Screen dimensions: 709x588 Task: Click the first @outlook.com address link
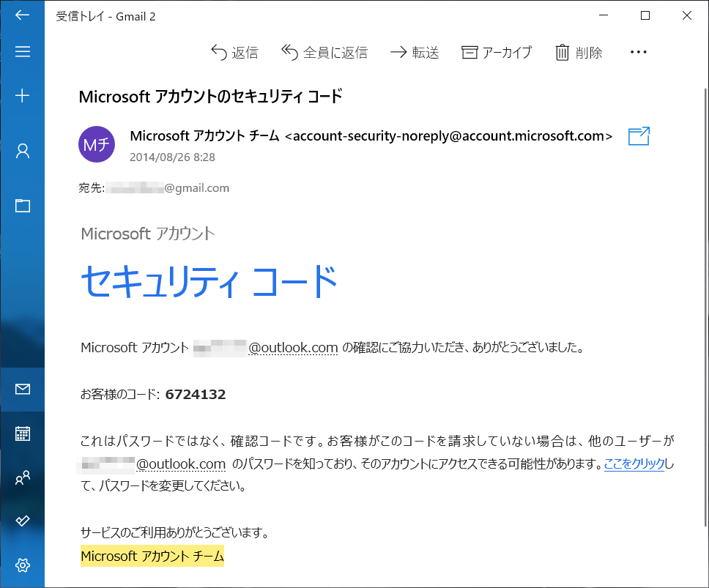[x=293, y=348]
